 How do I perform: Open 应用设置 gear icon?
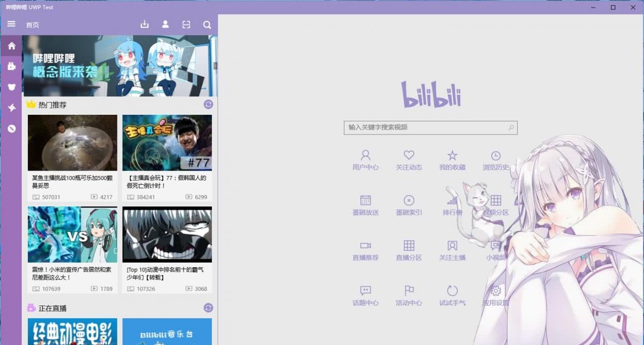tap(496, 296)
